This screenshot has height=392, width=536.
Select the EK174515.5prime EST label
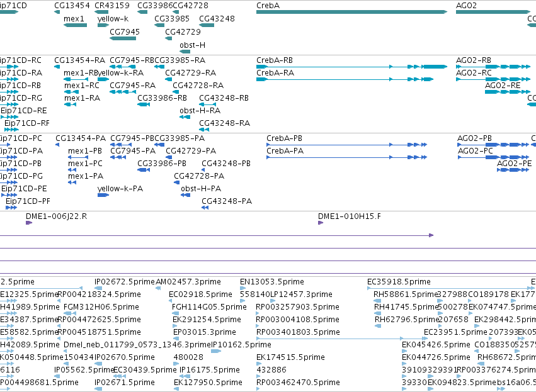tap(290, 357)
